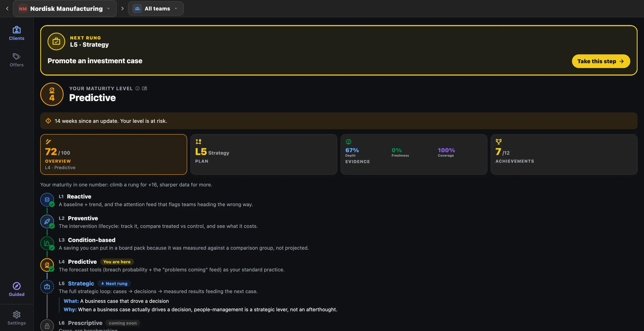The image size is (644, 331).
Task: Switch to Guided mode in sidebar
Action: (x=17, y=290)
